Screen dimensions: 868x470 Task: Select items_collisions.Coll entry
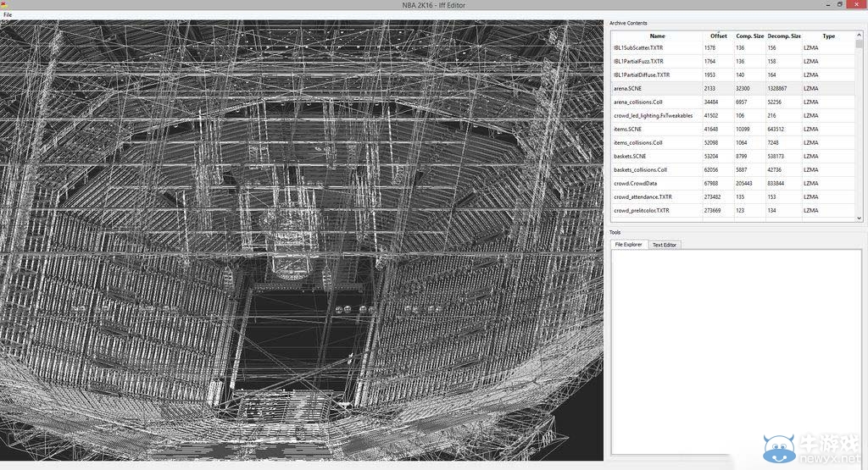(x=733, y=142)
